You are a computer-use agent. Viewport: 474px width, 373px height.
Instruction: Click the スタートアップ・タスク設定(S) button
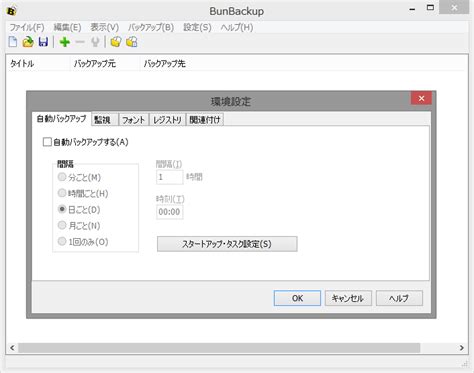click(x=227, y=244)
